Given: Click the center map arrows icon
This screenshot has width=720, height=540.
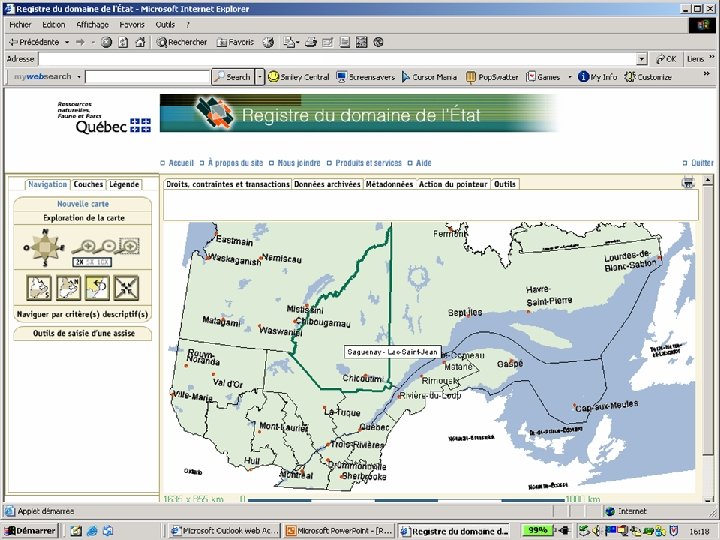Looking at the screenshot, I should coord(126,288).
